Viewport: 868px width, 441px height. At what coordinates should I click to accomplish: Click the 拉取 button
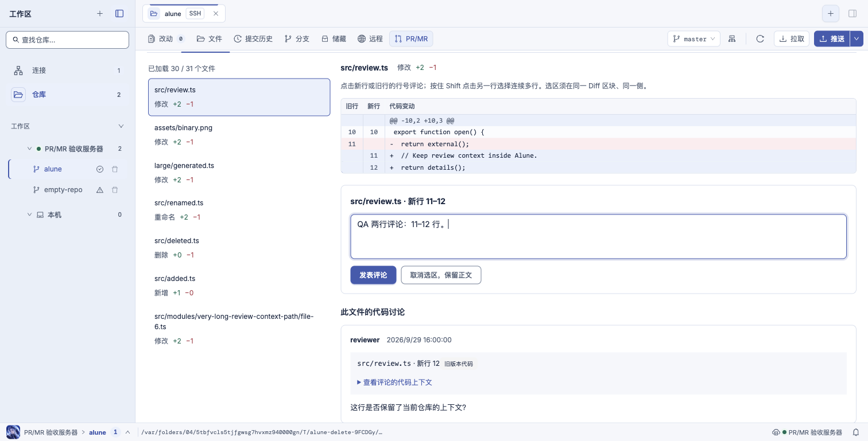tap(792, 39)
